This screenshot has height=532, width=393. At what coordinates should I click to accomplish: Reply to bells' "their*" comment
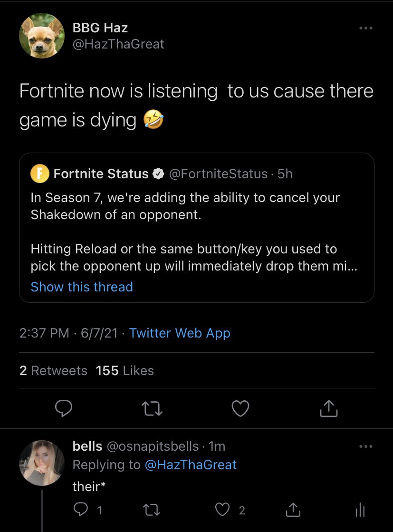click(81, 511)
